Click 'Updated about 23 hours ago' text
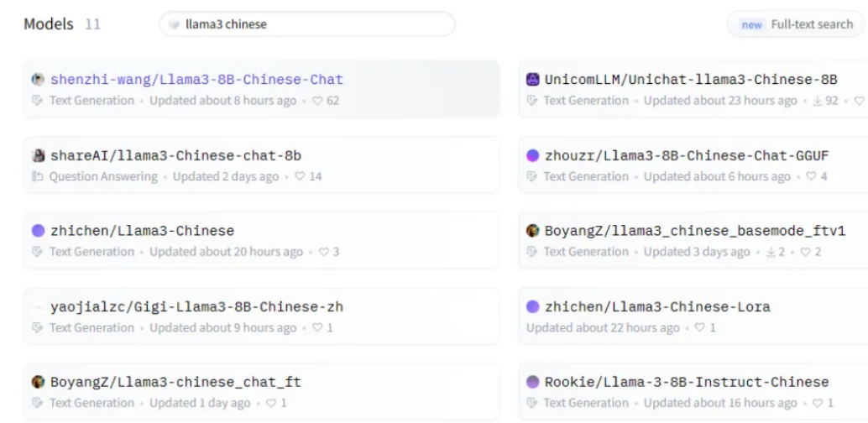 pos(720,101)
